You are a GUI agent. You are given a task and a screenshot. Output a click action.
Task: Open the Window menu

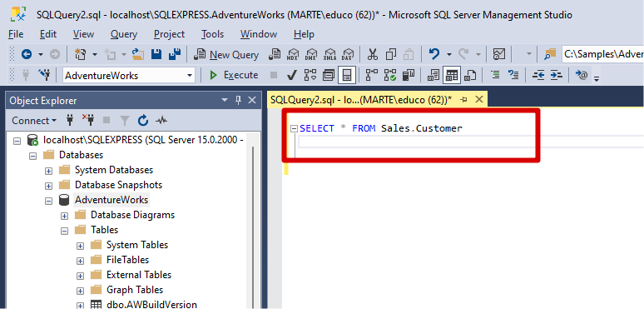coord(259,34)
